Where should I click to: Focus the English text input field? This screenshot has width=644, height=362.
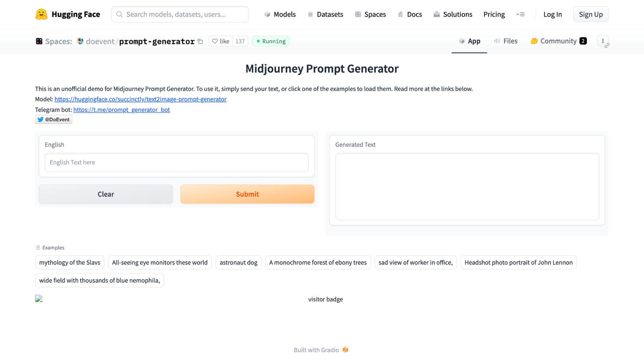(176, 162)
